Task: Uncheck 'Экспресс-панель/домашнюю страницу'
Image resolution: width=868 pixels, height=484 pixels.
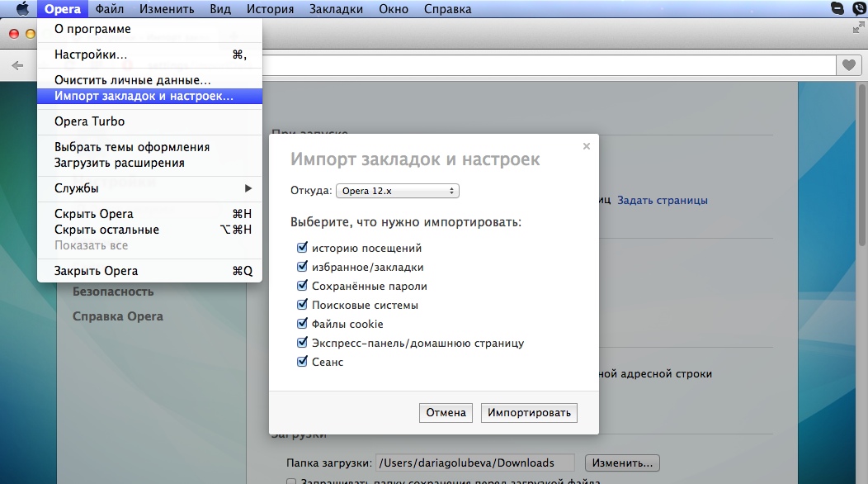Action: point(302,342)
